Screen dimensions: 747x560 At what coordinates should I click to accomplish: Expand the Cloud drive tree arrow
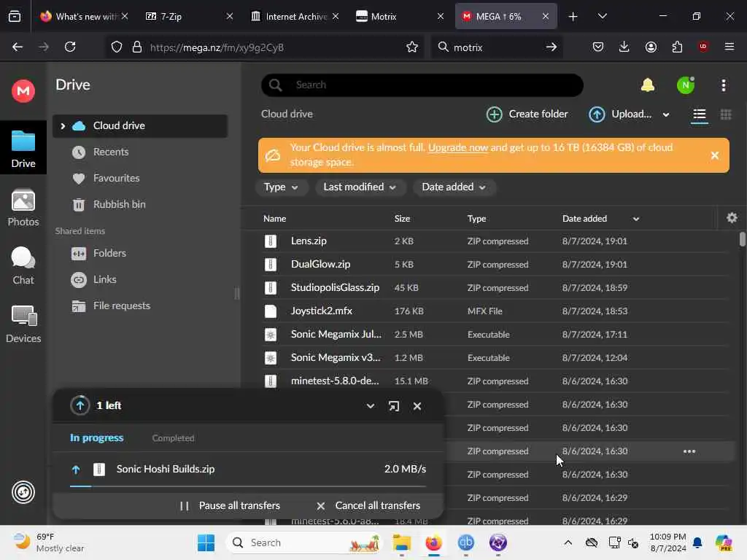[63, 125]
